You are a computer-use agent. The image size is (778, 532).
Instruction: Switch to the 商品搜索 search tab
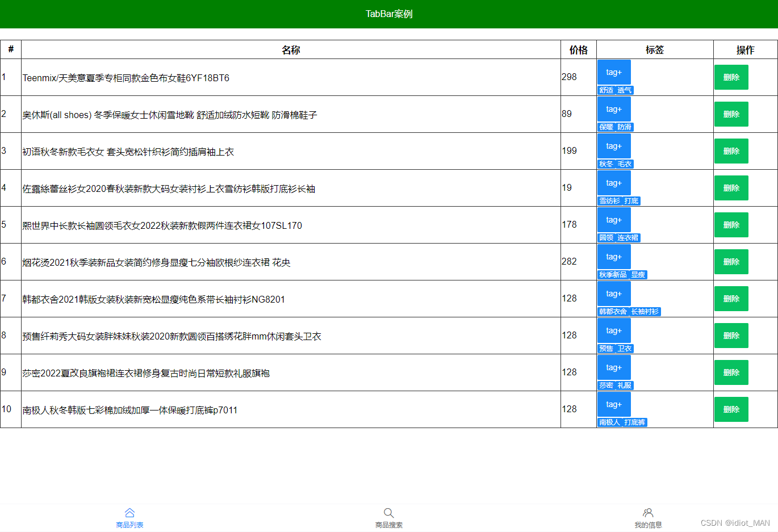(x=388, y=518)
